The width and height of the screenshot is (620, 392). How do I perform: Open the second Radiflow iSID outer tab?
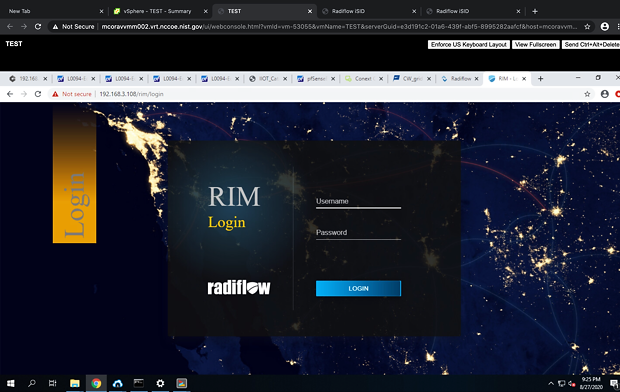(473, 11)
